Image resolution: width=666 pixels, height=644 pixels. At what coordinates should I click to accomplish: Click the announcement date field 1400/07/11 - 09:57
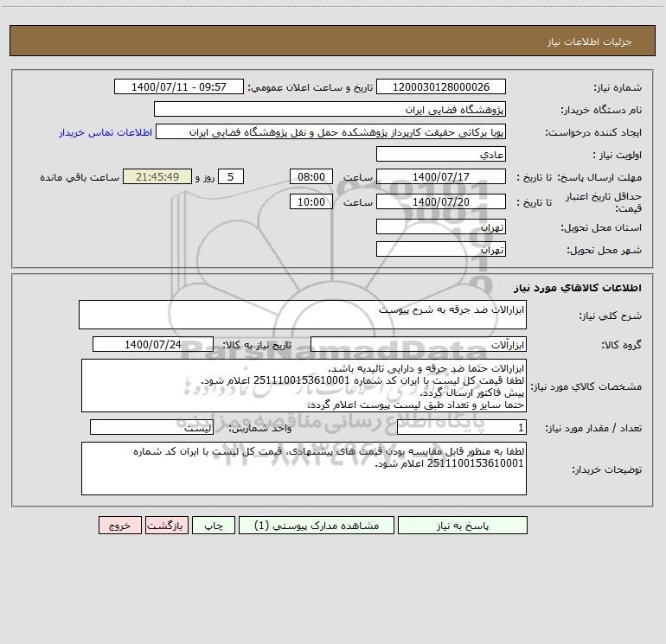coord(179,86)
